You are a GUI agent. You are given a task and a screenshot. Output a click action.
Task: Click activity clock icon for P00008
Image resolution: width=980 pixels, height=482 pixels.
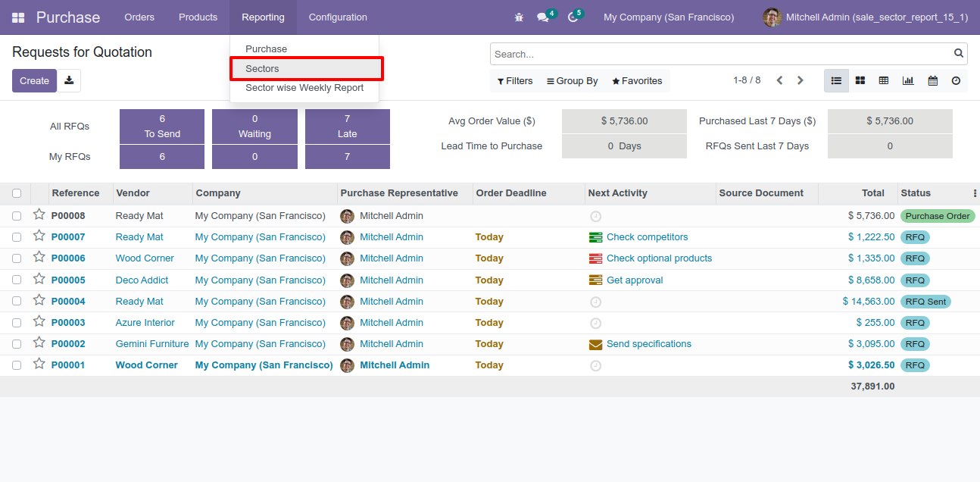point(595,216)
